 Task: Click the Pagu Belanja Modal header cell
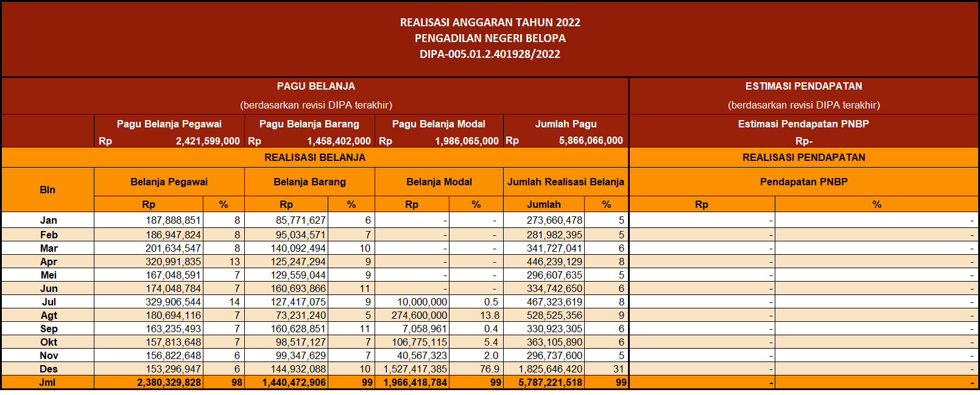pyautogui.click(x=439, y=124)
